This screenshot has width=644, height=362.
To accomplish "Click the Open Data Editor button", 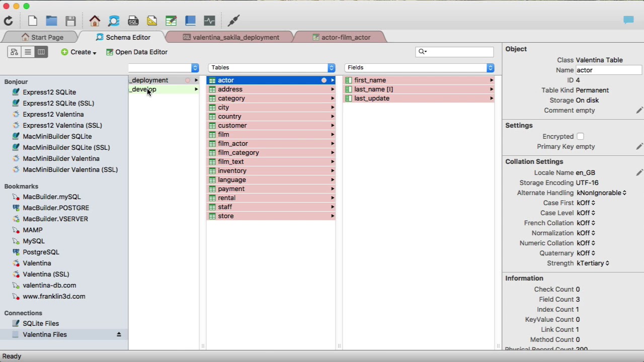I will point(137,52).
